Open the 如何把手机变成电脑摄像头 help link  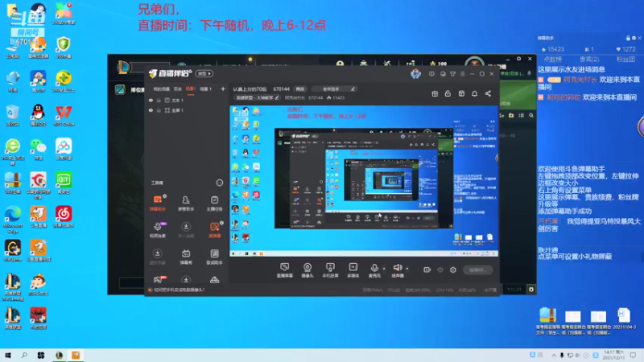click(x=180, y=290)
